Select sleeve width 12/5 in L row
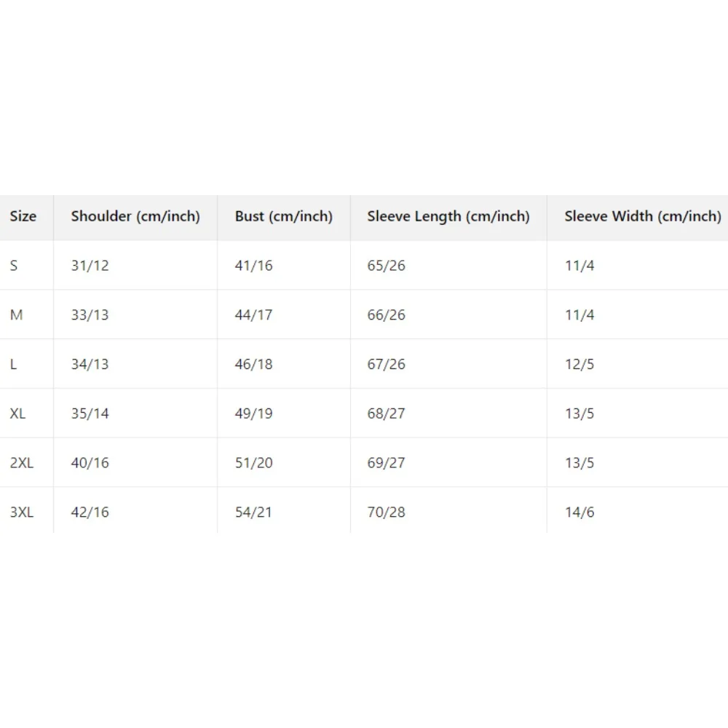This screenshot has height=728, width=728. pos(579,364)
